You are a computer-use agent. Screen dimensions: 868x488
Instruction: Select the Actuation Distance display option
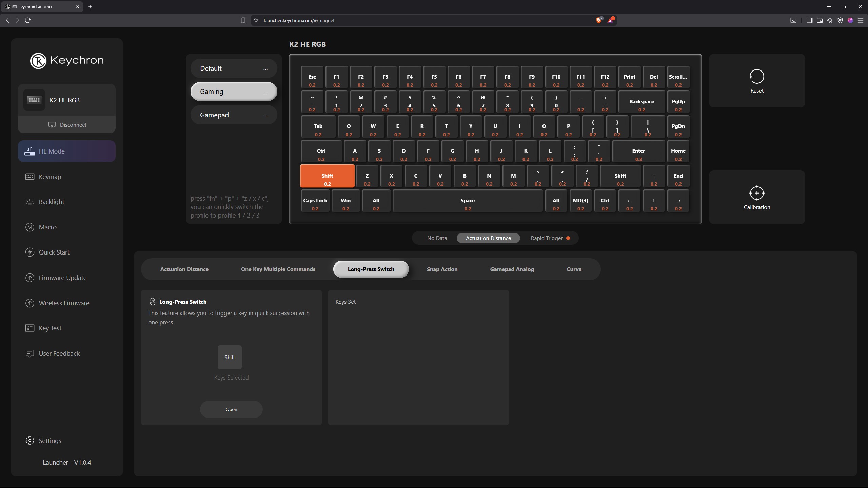[x=488, y=238]
